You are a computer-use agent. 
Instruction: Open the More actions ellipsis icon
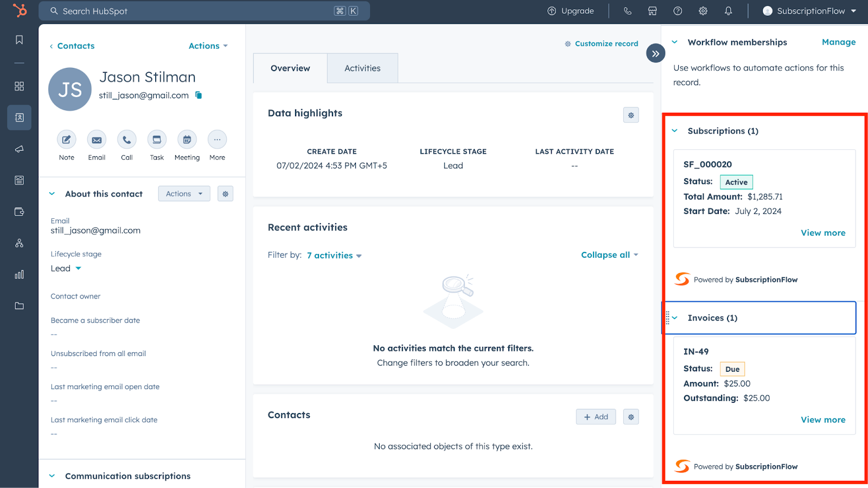[x=217, y=140]
